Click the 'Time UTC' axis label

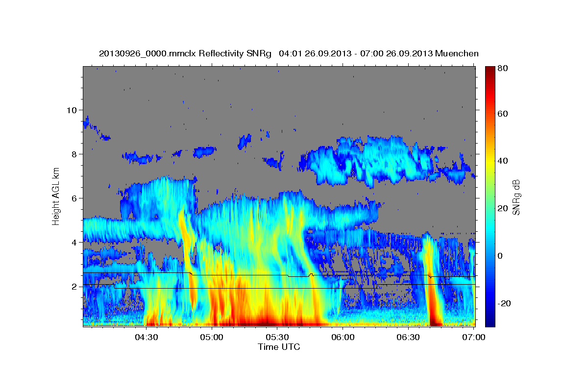[x=279, y=347]
